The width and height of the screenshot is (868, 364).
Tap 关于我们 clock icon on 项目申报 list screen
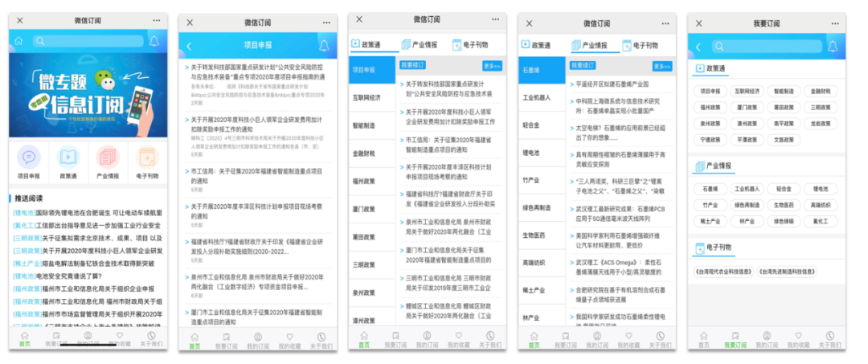pos(321,337)
